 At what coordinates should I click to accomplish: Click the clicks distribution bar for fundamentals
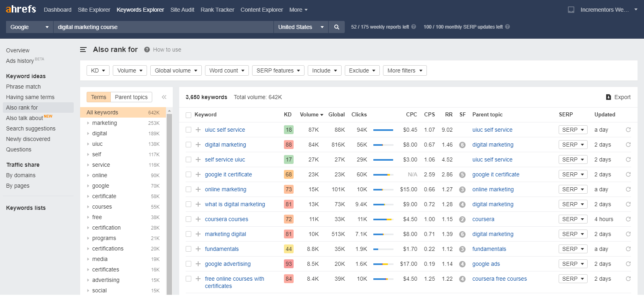click(383, 249)
